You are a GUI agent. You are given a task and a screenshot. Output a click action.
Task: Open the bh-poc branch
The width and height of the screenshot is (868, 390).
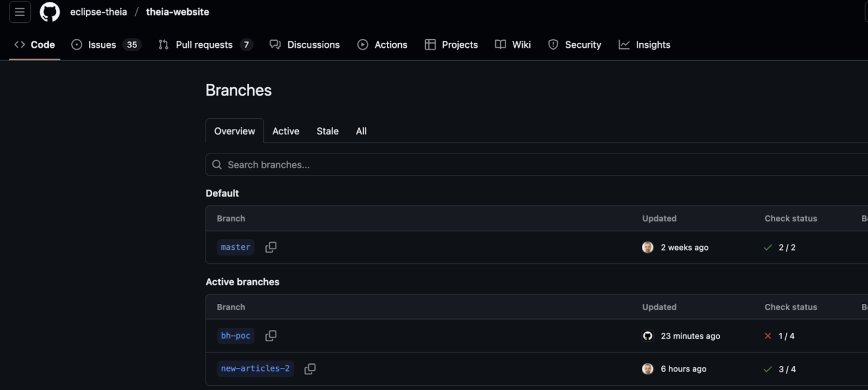(x=236, y=336)
